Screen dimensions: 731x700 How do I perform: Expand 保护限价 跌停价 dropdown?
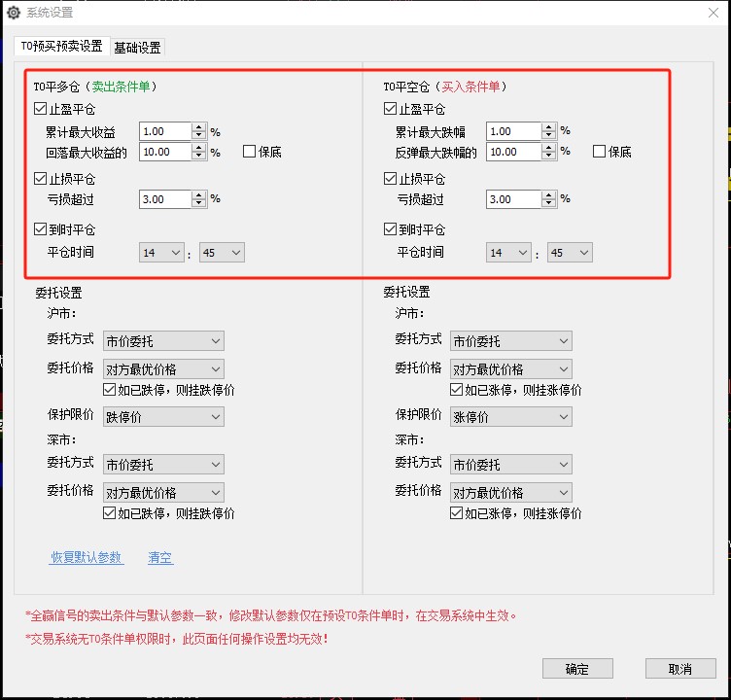pyautogui.click(x=163, y=417)
